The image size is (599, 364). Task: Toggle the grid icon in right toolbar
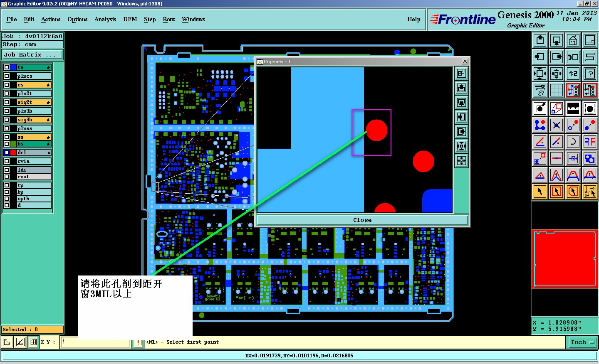pos(557,90)
